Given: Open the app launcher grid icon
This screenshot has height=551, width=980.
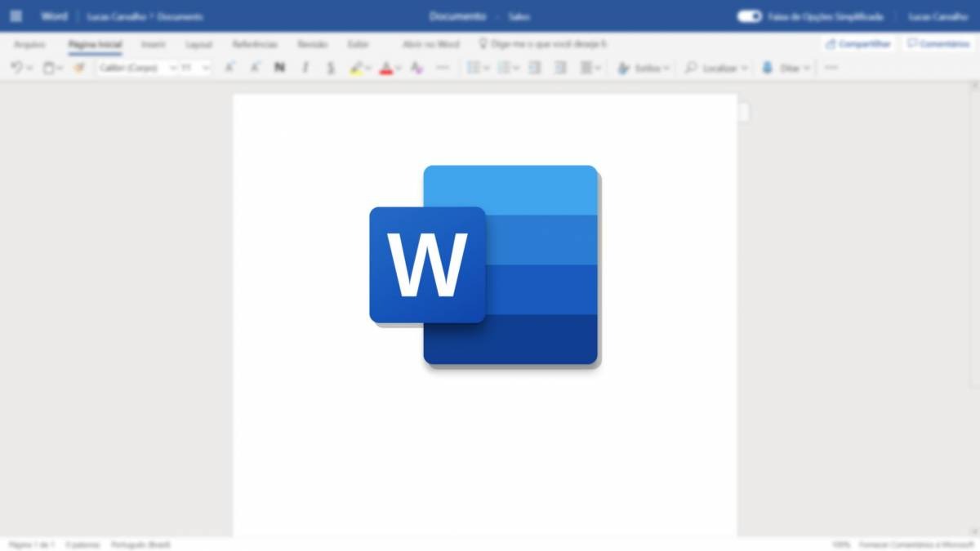Looking at the screenshot, I should click(x=16, y=16).
